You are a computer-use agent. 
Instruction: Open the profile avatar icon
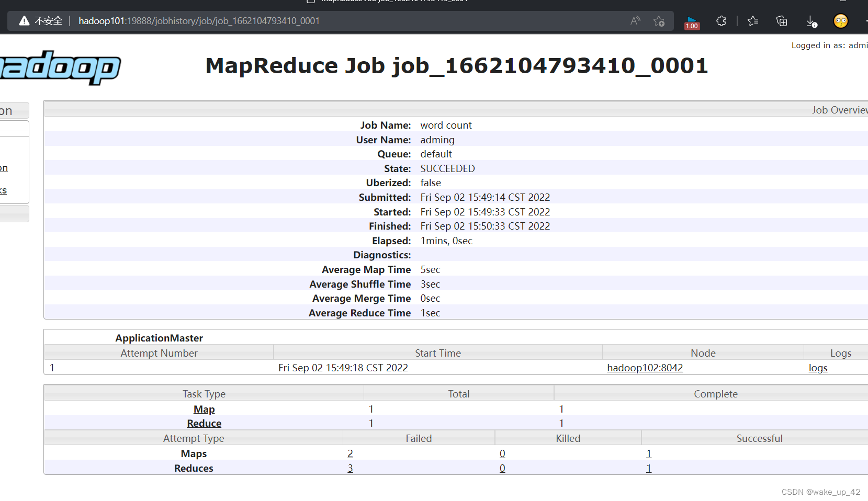point(841,21)
